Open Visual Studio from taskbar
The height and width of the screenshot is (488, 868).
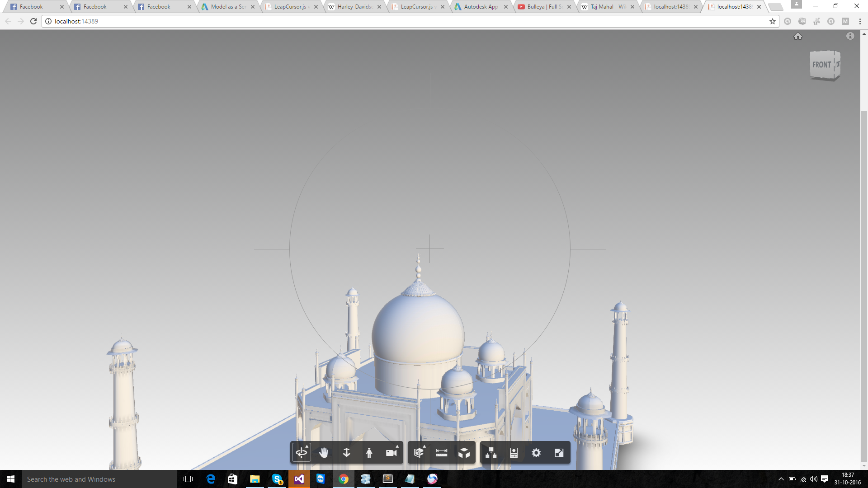[299, 479]
